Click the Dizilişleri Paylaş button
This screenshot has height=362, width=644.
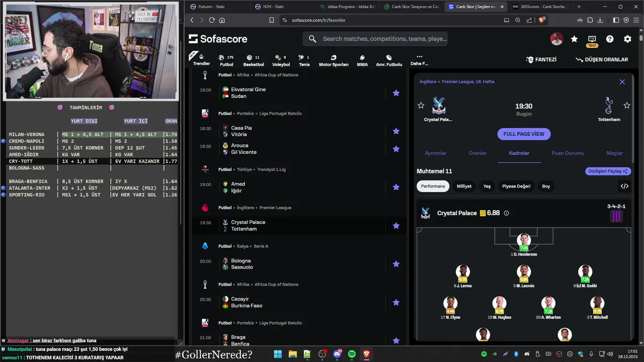coord(608,171)
